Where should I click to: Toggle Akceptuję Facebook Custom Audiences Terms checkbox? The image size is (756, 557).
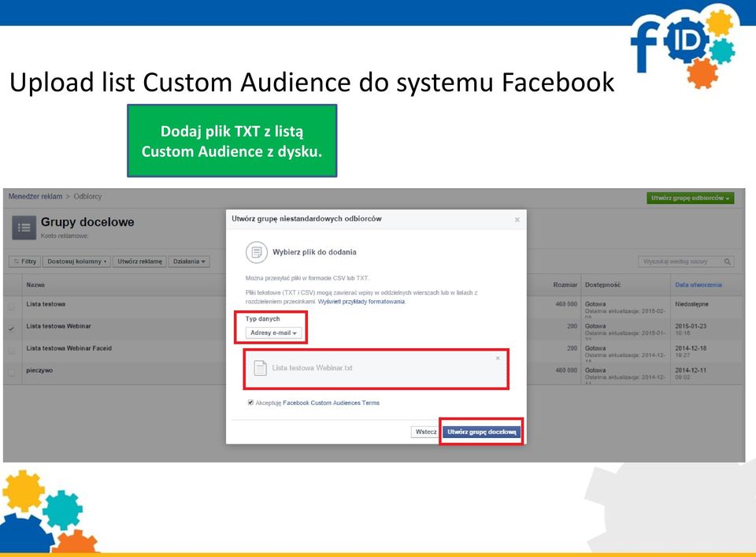pos(250,403)
